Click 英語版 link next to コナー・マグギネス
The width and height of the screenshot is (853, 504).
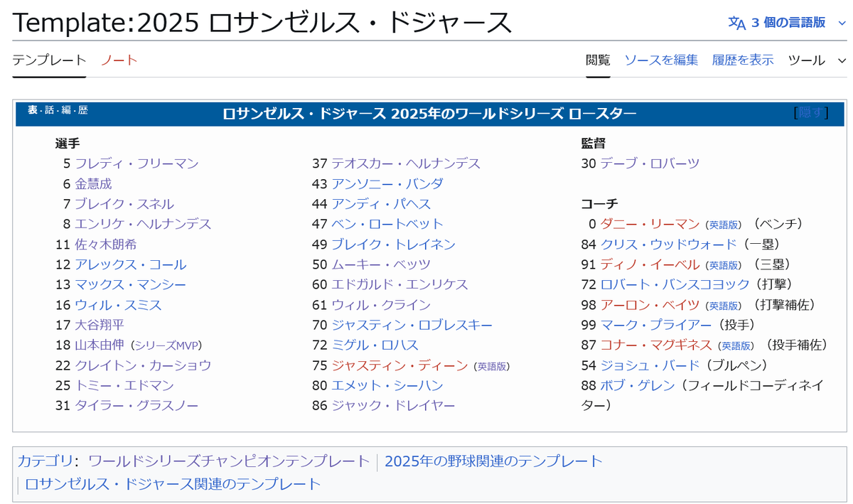(x=736, y=345)
